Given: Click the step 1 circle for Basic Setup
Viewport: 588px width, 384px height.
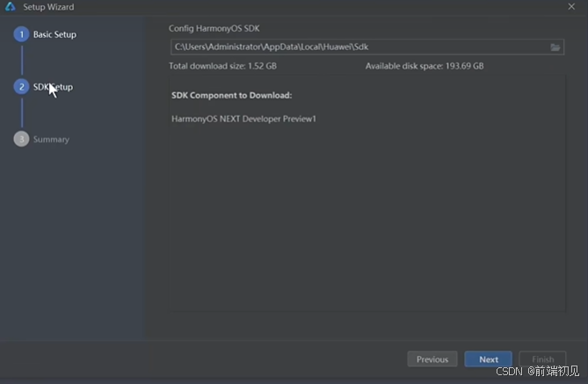Looking at the screenshot, I should (21, 34).
